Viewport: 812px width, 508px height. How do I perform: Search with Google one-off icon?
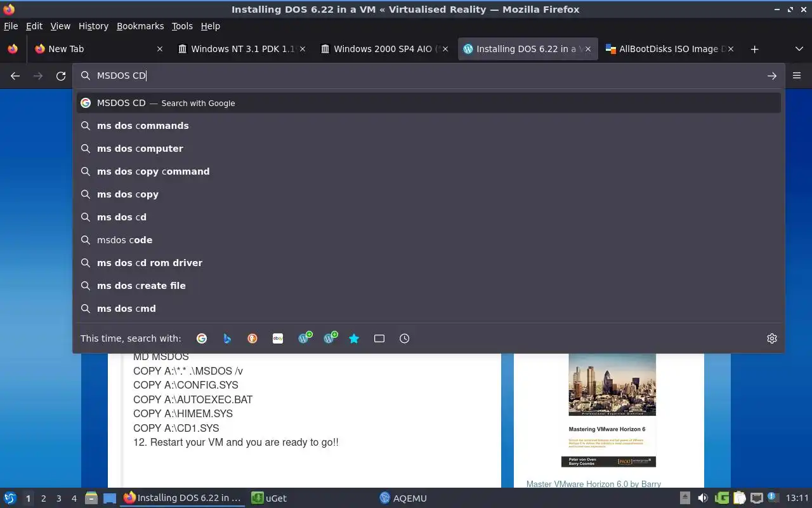pos(202,338)
